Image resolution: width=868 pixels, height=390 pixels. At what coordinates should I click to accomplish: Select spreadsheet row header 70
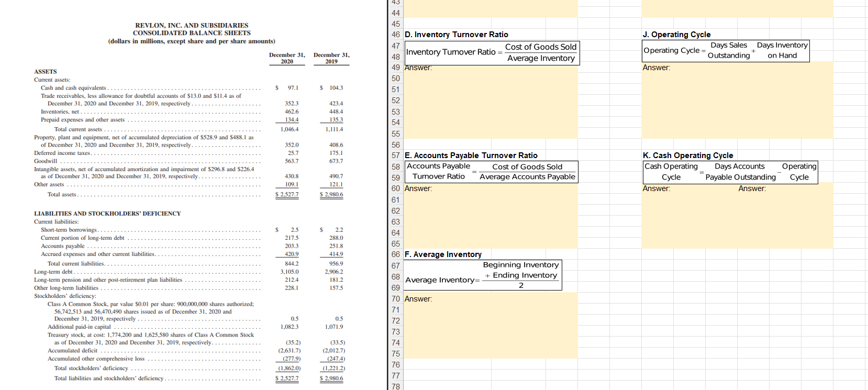[395, 299]
